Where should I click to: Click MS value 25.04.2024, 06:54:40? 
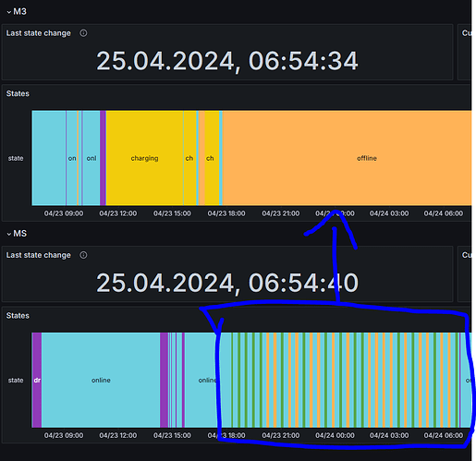click(227, 283)
